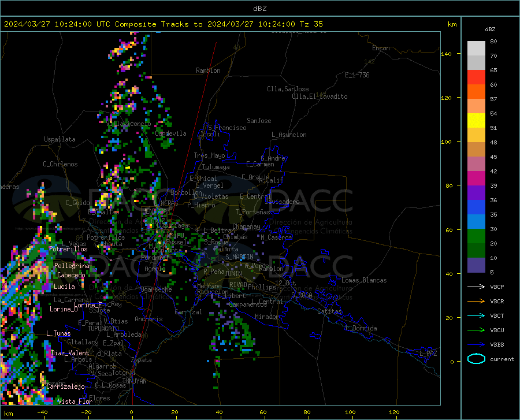Click the blue VBBB arrow in legend
Screen dimensions: 520x420
pos(476,344)
